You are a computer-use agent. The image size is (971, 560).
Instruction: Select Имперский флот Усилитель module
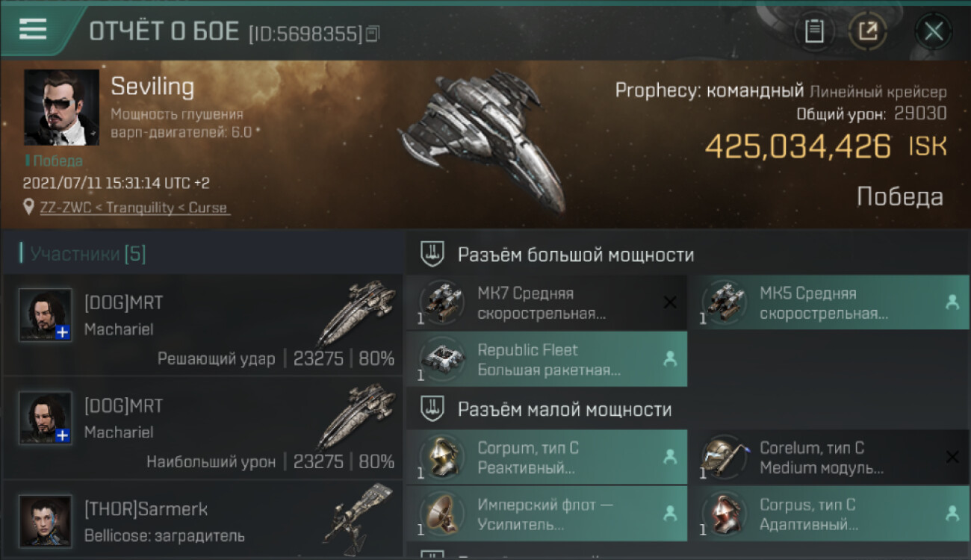click(547, 514)
